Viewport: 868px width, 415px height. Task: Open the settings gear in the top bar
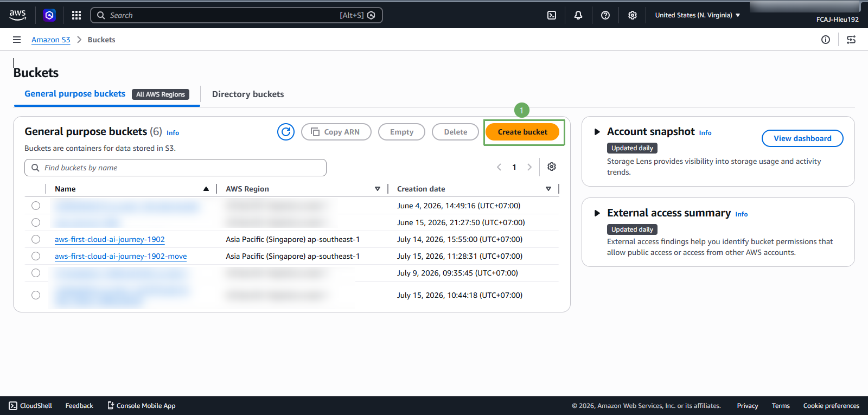(x=633, y=15)
